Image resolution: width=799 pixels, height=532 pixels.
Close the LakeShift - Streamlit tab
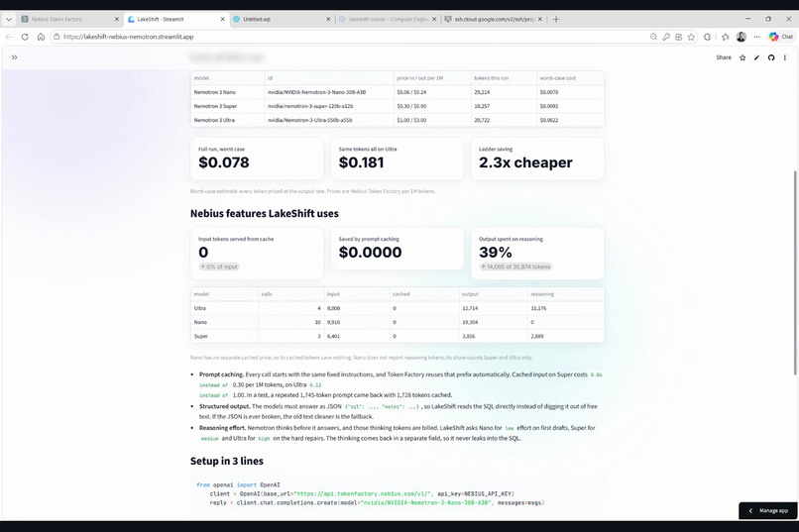[x=223, y=20]
